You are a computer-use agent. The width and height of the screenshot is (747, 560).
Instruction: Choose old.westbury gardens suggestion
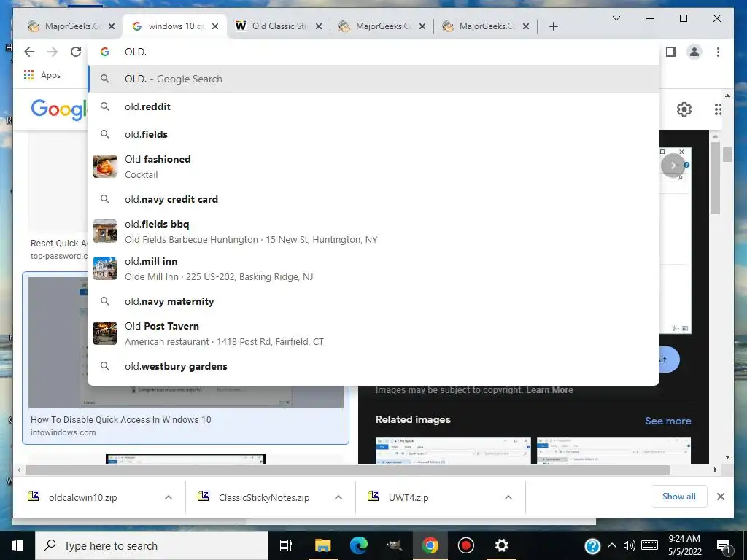[x=373, y=366]
